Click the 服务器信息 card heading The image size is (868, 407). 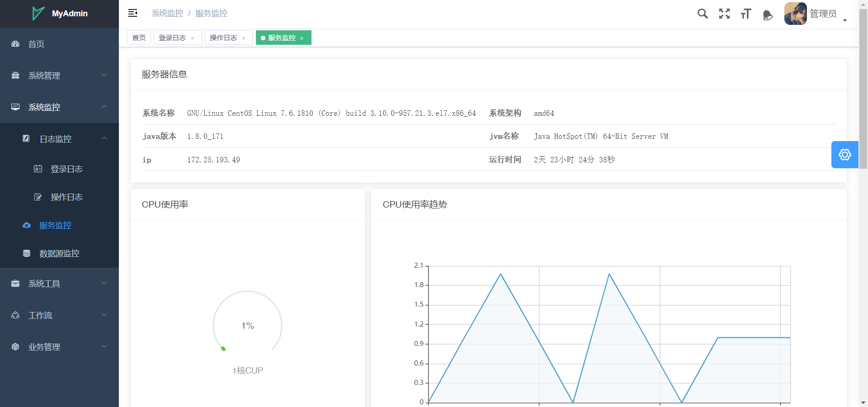[x=165, y=74]
